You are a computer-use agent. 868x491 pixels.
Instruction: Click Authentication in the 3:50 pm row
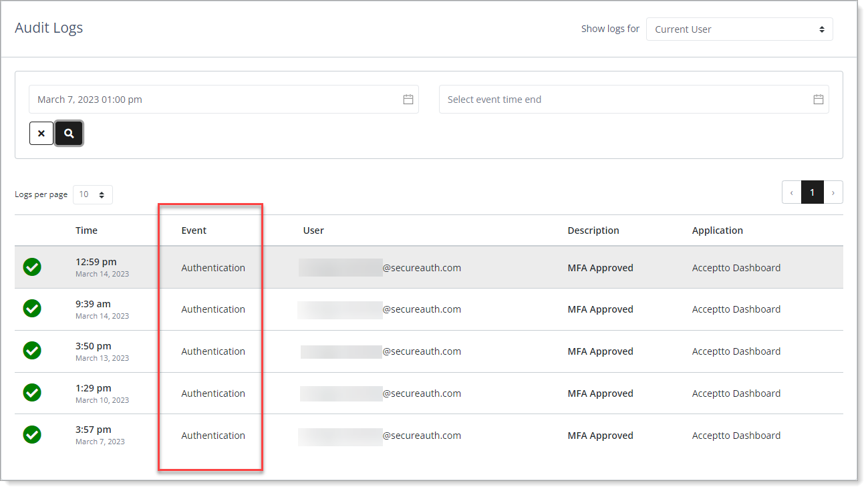click(213, 351)
